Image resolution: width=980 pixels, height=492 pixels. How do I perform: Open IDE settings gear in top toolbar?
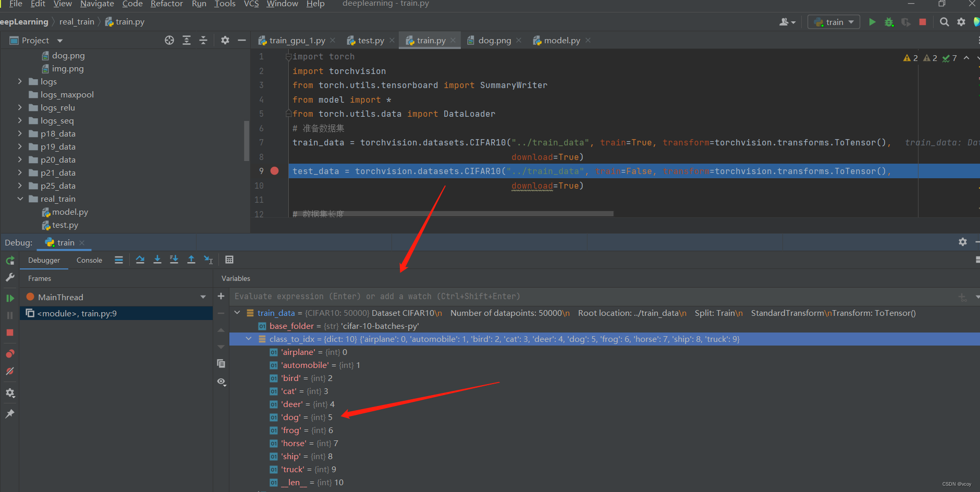coord(961,22)
